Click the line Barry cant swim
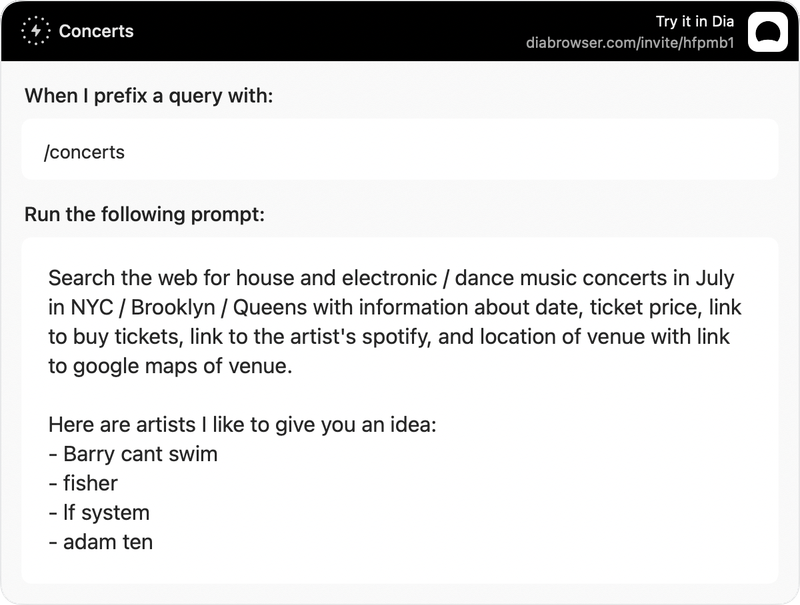The image size is (800, 605). tap(133, 453)
